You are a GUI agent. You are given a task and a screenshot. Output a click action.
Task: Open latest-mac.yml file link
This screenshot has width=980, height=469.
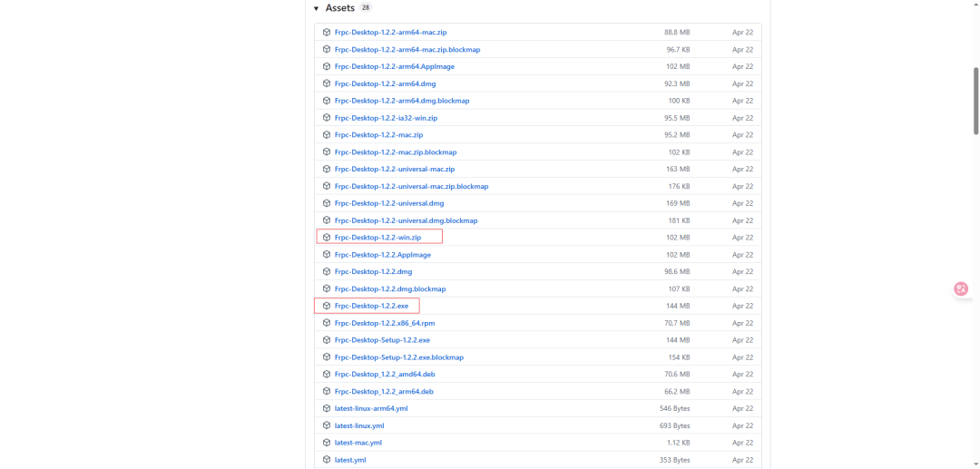(358, 443)
